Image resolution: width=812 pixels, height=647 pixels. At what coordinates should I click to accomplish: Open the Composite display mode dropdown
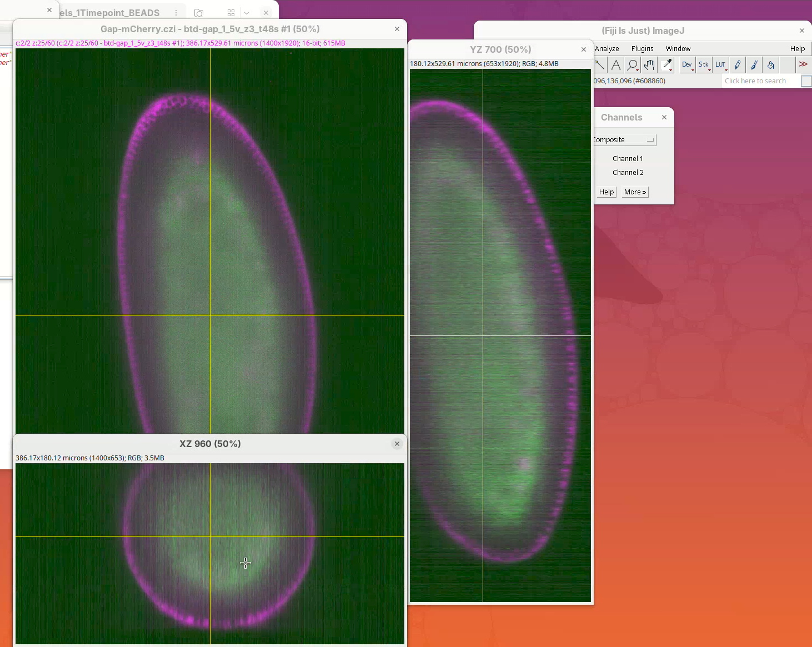pos(624,140)
